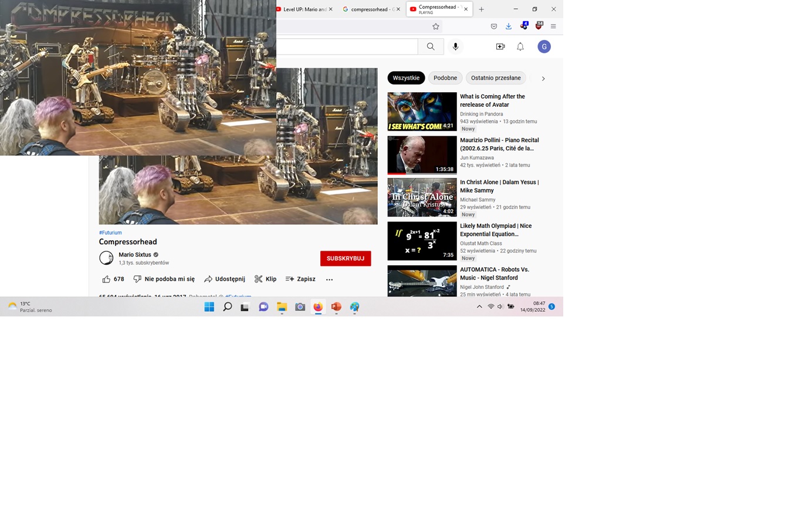Click the In Christ Alone thumbnail

coord(422,197)
